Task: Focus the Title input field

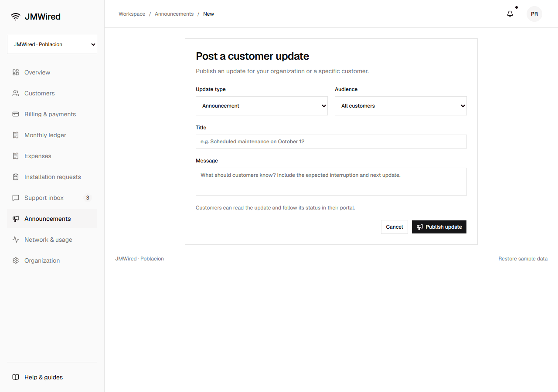Action: (x=331, y=142)
